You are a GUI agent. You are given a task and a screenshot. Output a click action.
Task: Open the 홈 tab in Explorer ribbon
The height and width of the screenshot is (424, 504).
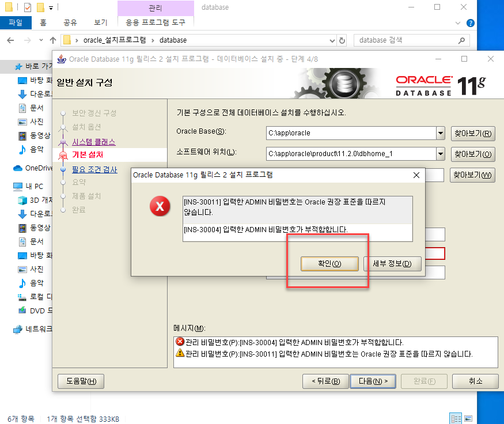[43, 22]
